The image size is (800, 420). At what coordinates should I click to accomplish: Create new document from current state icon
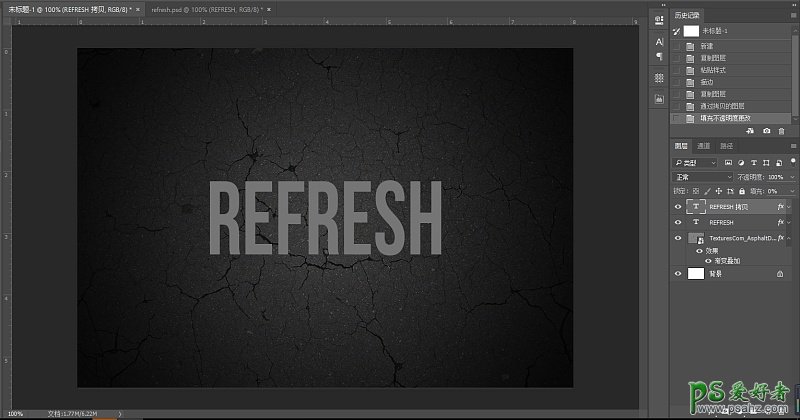point(751,131)
